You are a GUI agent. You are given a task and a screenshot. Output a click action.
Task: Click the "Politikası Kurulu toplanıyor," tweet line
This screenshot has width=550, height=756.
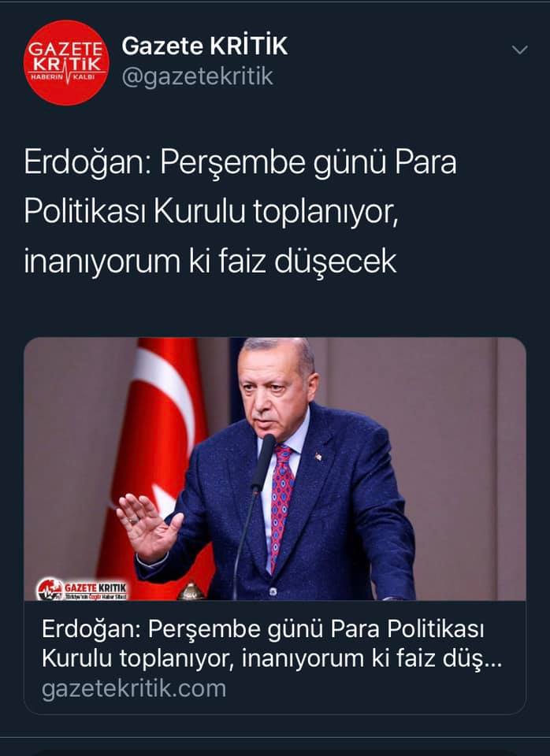(x=211, y=212)
